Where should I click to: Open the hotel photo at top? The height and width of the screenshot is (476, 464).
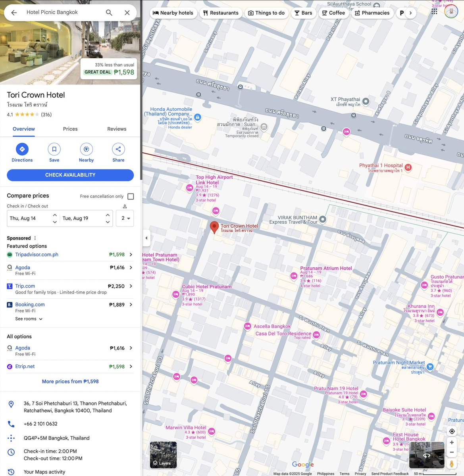coord(70,42)
